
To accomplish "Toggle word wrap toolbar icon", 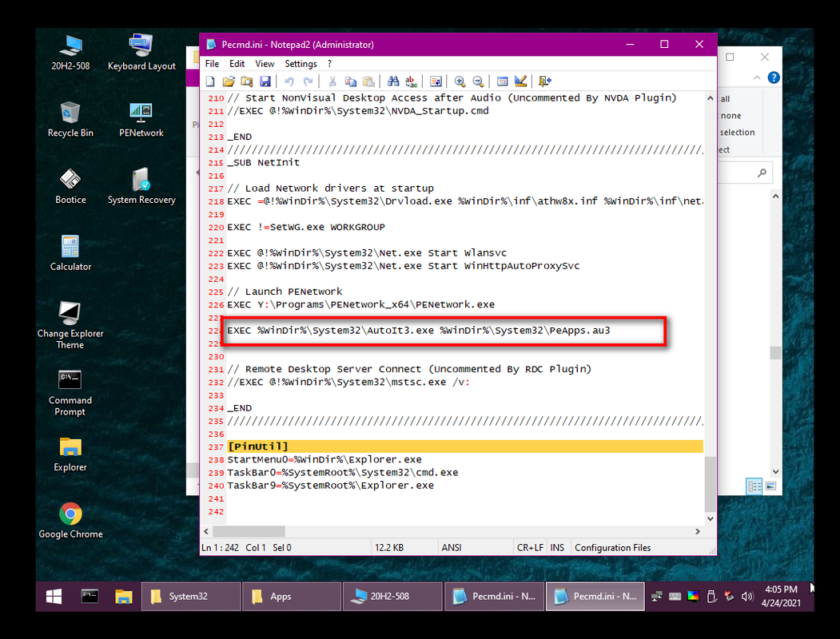I will 436,81.
